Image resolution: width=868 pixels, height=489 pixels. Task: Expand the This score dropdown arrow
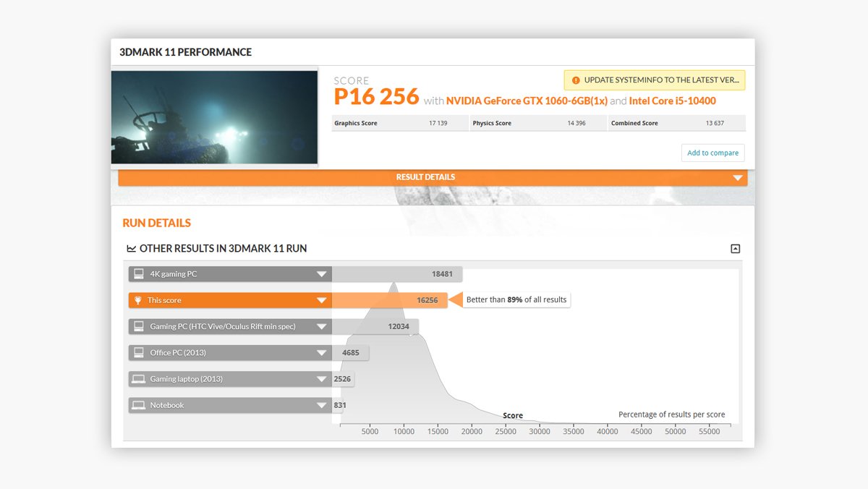pyautogui.click(x=322, y=300)
